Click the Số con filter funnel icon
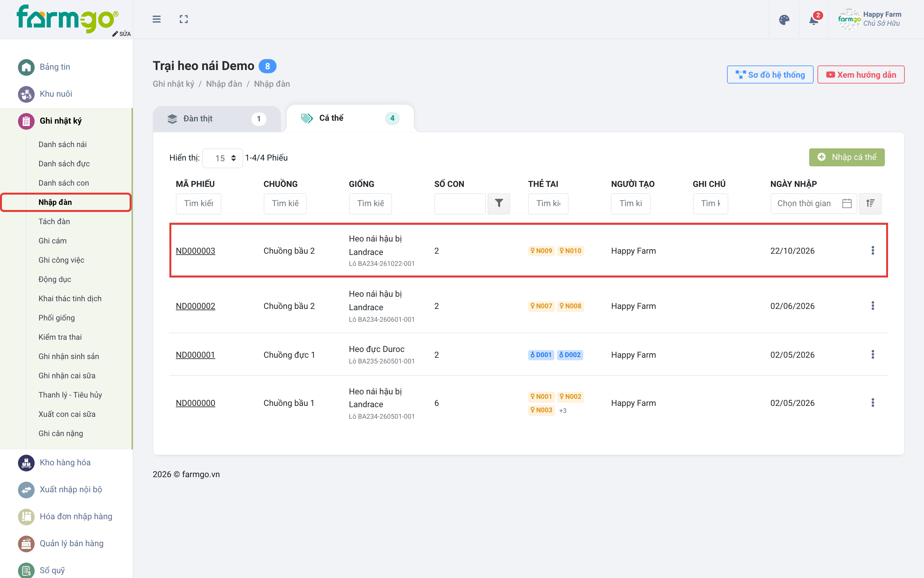This screenshot has height=578, width=924. [499, 203]
